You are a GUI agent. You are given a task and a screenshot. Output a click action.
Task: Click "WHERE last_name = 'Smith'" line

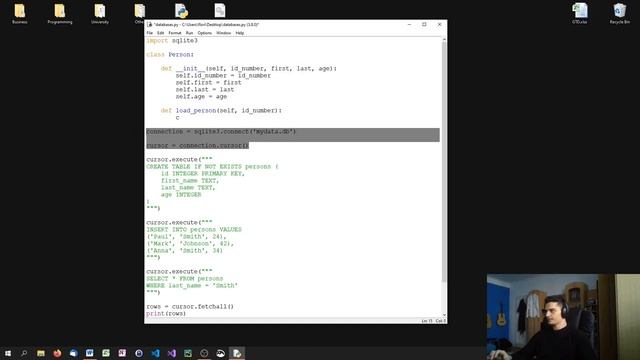tap(192, 285)
